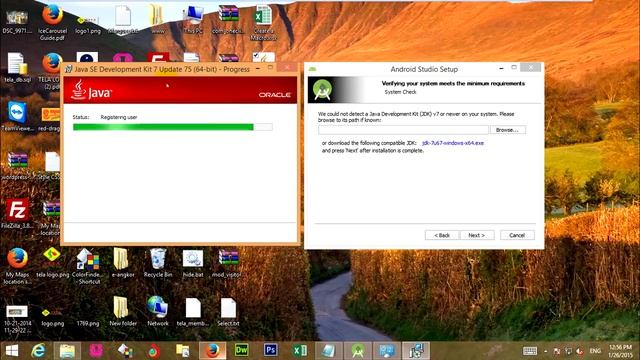Open the Windows Start button
The height and width of the screenshot is (360, 640).
coord(11,351)
